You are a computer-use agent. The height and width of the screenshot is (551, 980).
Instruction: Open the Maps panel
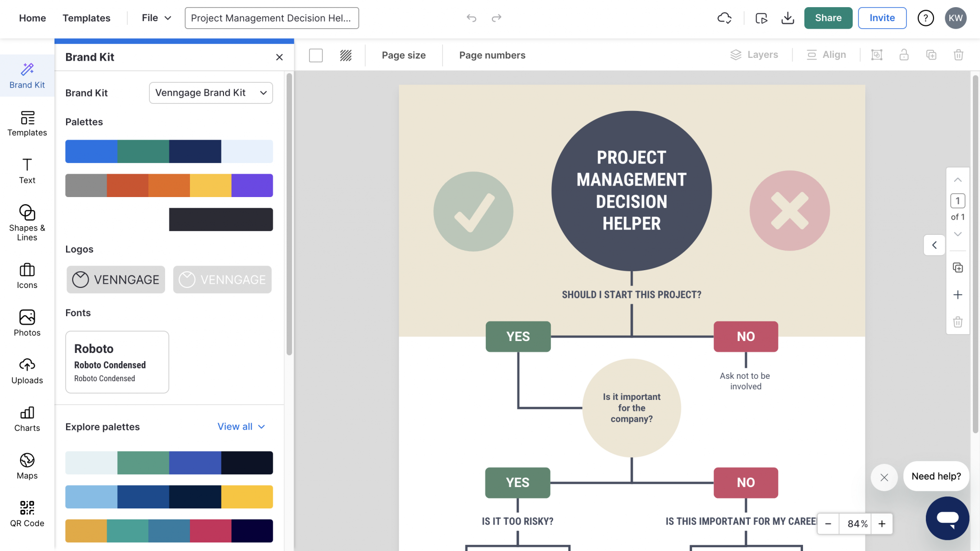pos(27,465)
